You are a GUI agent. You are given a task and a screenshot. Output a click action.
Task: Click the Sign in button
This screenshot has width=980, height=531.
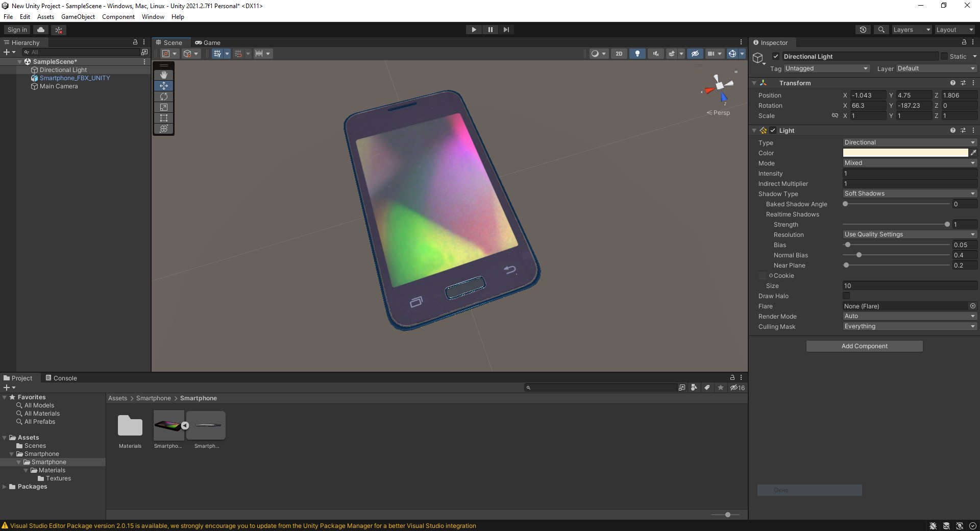17,30
